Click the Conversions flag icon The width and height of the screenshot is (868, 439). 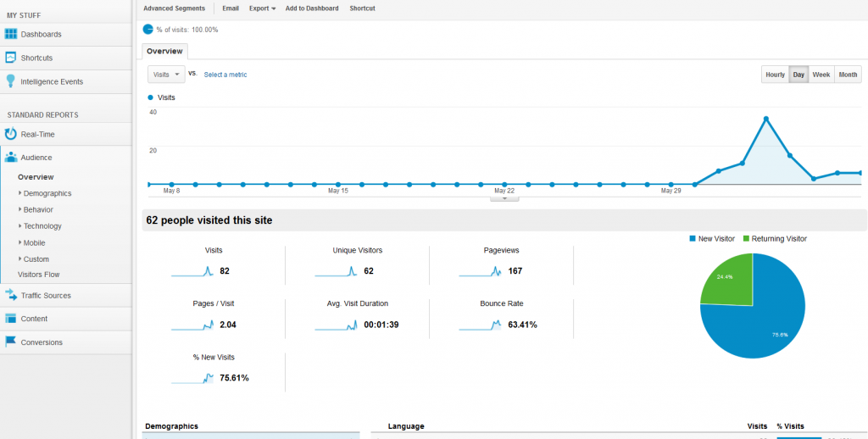11,342
